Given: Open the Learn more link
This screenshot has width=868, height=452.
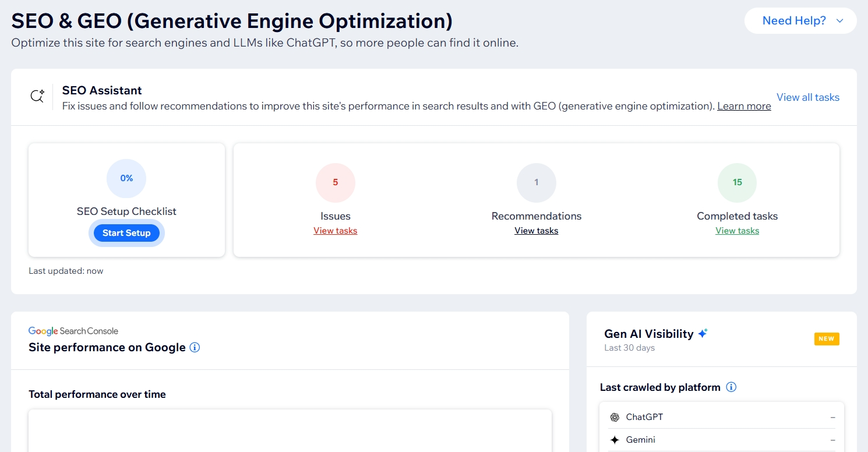Looking at the screenshot, I should tap(744, 106).
